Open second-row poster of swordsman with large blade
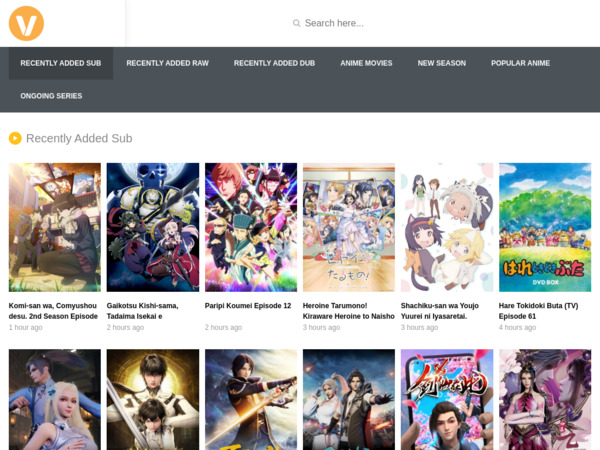The height and width of the screenshot is (450, 600). pyautogui.click(x=153, y=399)
